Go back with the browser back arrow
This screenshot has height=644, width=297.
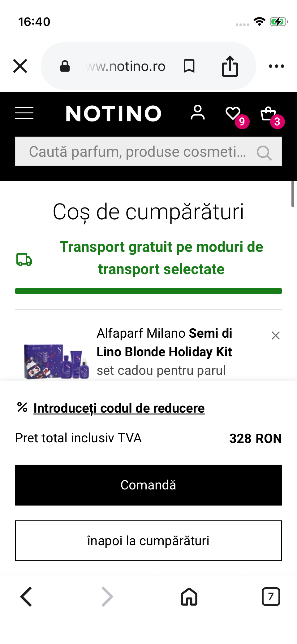coord(26,597)
